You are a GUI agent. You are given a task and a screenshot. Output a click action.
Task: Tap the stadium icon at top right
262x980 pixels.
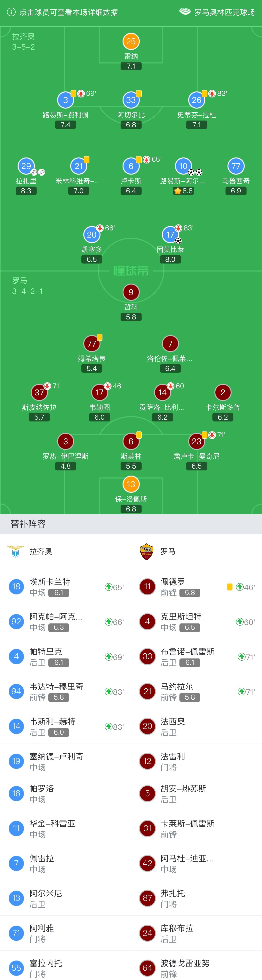click(x=185, y=12)
